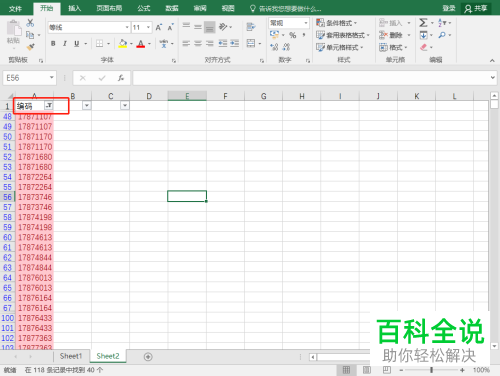The height and width of the screenshot is (376, 500).
Task: Center text horizontally
Action: (x=198, y=43)
